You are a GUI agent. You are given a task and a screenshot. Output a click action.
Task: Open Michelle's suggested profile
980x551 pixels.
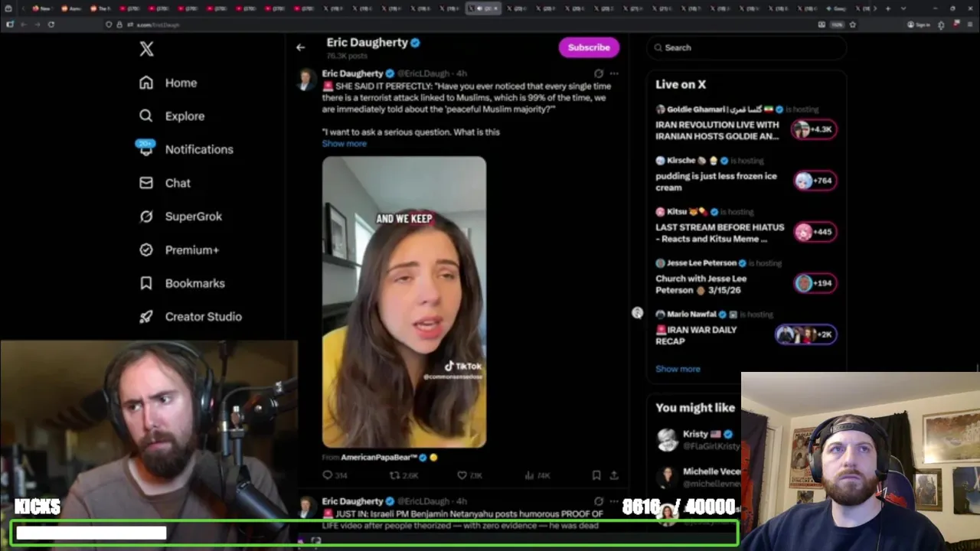(697, 478)
